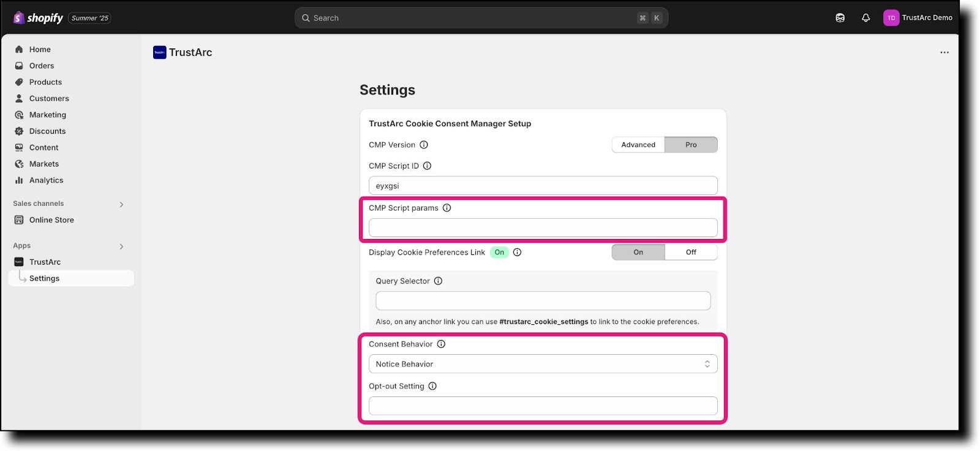Click the search magnifier icon
The width and height of the screenshot is (980, 451).
coord(306,18)
